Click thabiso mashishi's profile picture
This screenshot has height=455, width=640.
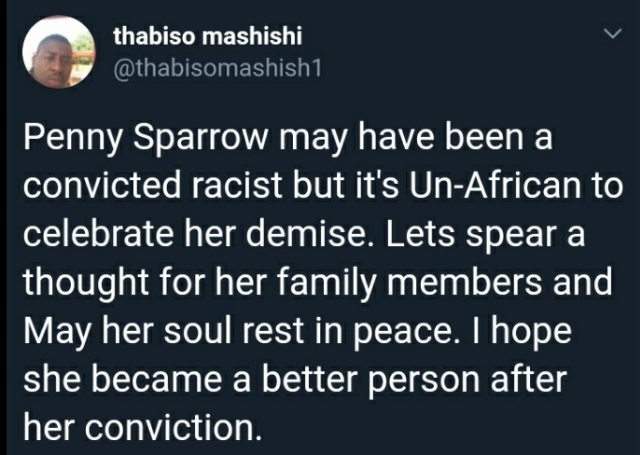coord(59,52)
